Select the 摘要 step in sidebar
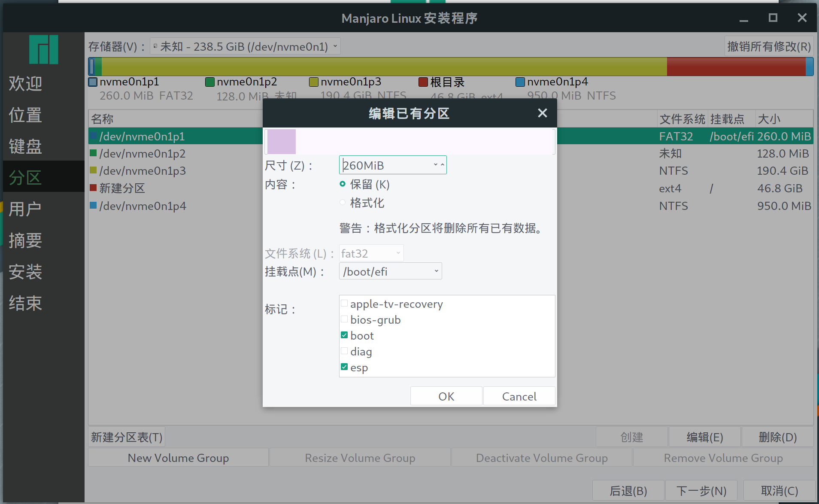The height and width of the screenshot is (504, 819). tap(24, 240)
